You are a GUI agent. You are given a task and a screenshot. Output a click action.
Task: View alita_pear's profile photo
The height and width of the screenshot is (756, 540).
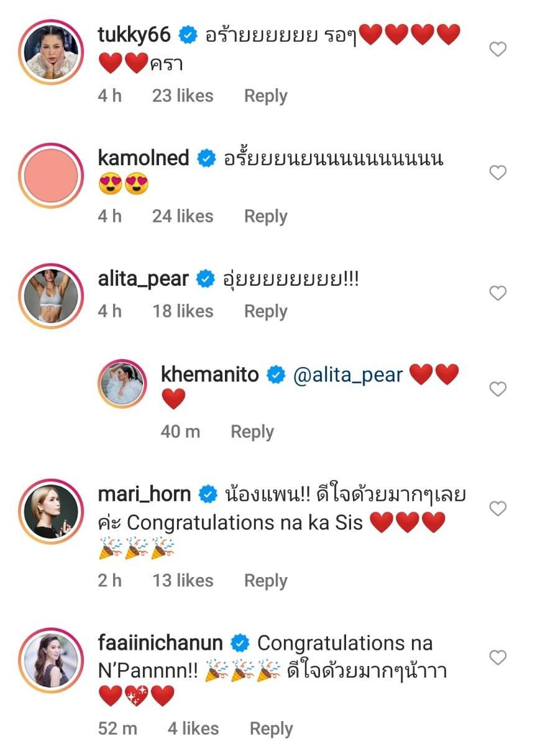click(x=51, y=295)
